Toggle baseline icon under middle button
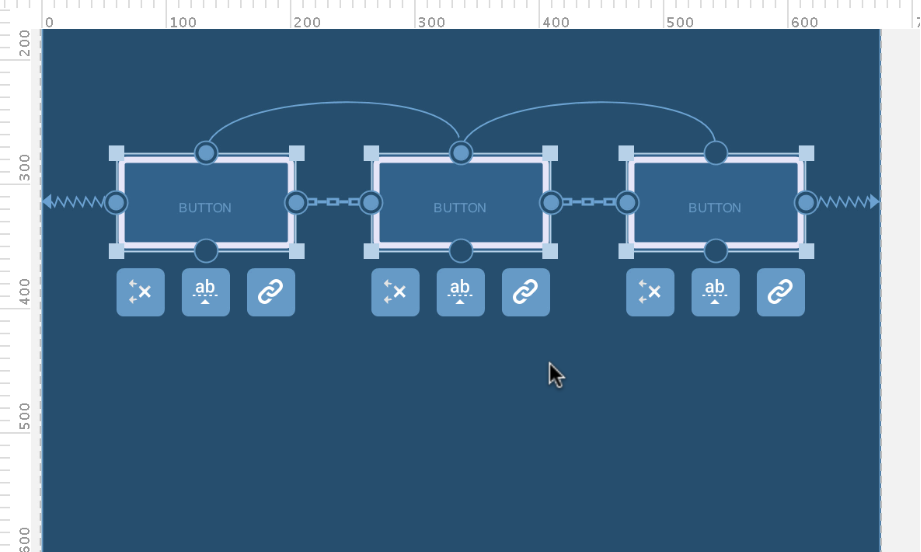This screenshot has height=552, width=921. (x=460, y=292)
